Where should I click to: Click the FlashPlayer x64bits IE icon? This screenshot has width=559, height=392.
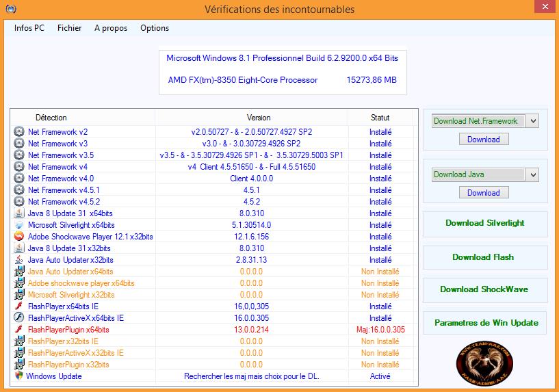coord(19,306)
